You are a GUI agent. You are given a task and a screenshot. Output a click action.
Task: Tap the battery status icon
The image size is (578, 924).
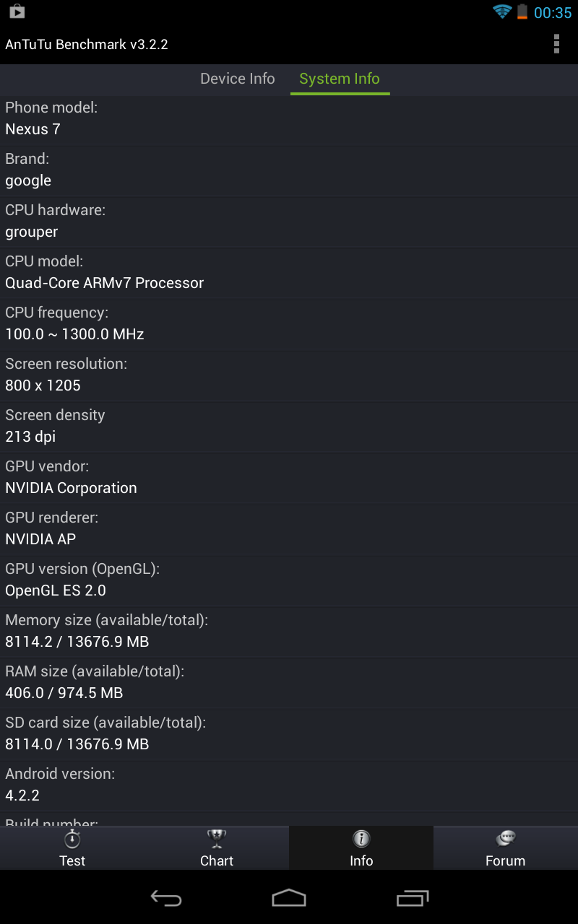point(522,12)
